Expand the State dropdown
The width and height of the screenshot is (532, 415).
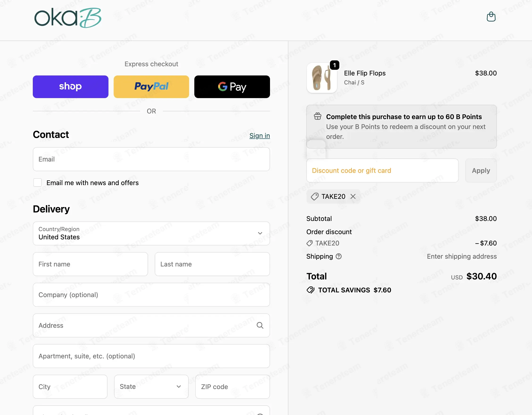pyautogui.click(x=151, y=387)
